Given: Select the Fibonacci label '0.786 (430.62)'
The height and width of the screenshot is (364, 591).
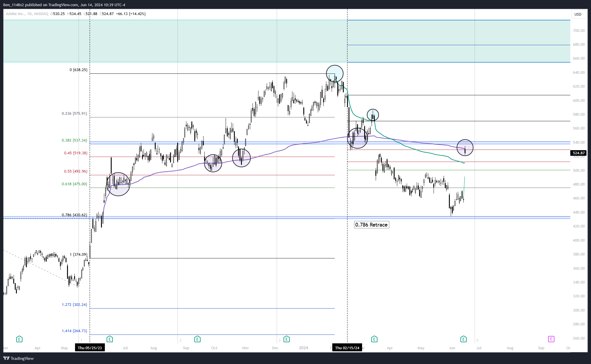Looking at the screenshot, I should (x=74, y=215).
